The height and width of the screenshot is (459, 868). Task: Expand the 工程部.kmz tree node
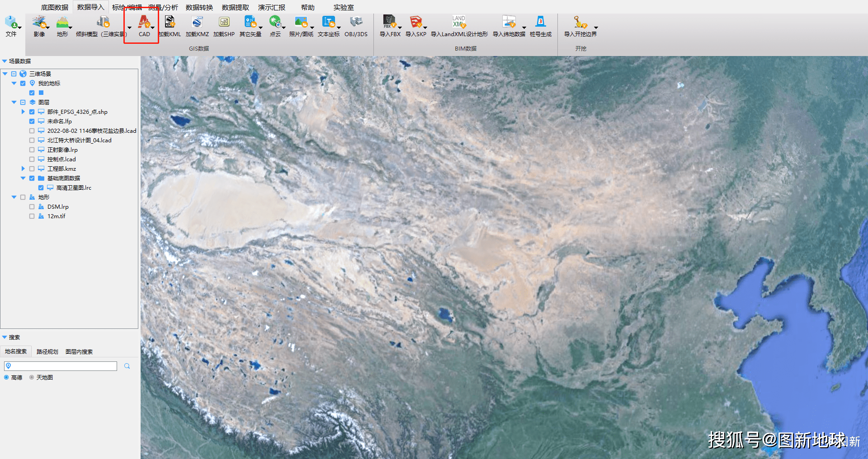[x=23, y=169]
